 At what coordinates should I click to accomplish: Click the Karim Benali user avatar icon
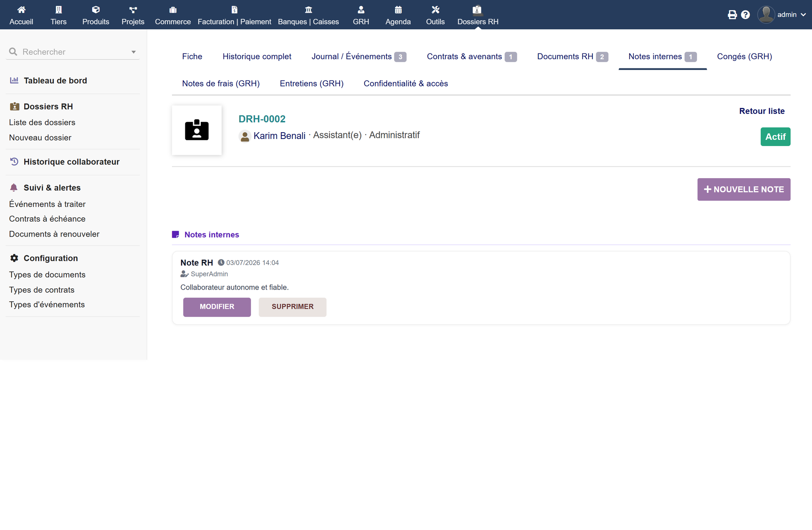245,136
